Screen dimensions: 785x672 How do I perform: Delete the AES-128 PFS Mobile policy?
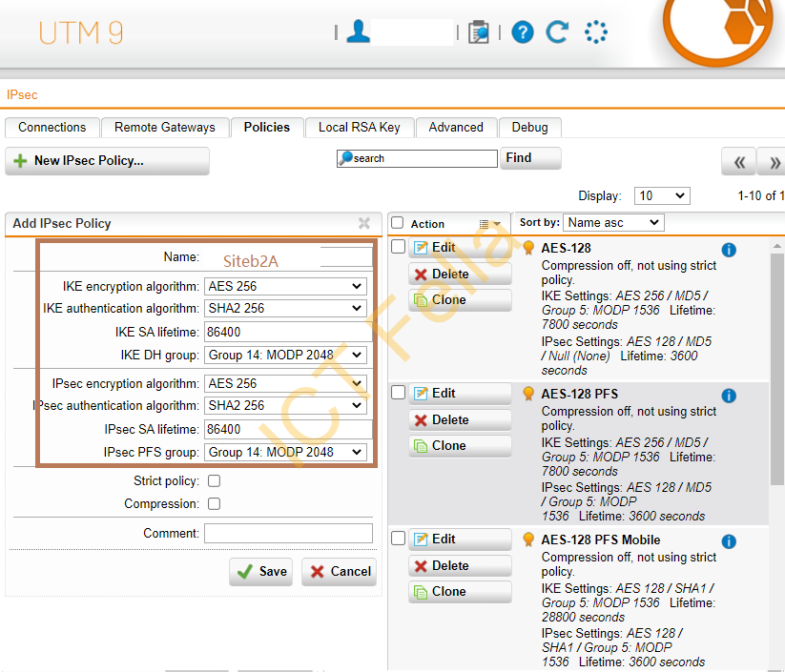460,565
